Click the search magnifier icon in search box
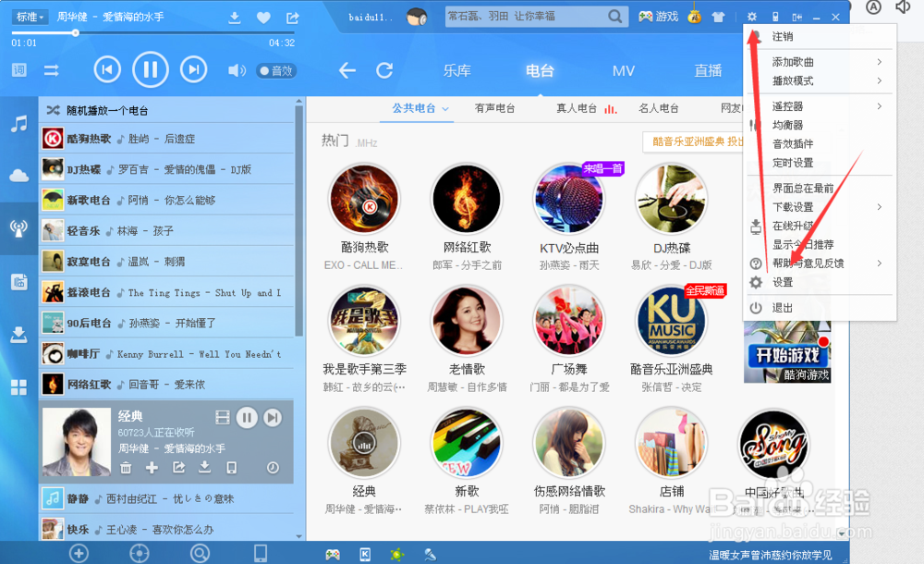Image resolution: width=924 pixels, height=564 pixels. coord(614,17)
